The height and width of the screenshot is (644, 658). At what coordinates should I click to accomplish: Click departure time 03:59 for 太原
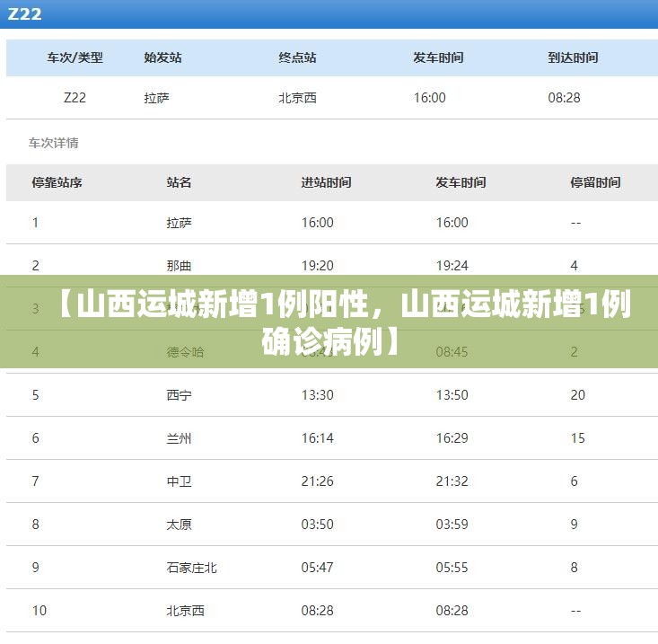click(452, 525)
